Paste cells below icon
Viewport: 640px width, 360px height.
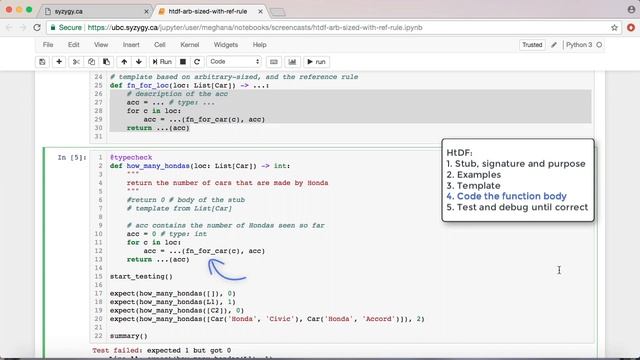coord(107,62)
